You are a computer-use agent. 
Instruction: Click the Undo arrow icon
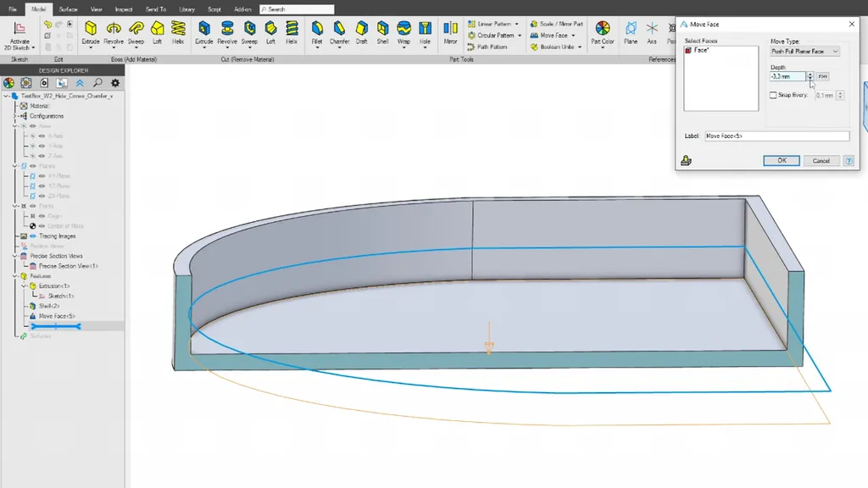[x=47, y=25]
